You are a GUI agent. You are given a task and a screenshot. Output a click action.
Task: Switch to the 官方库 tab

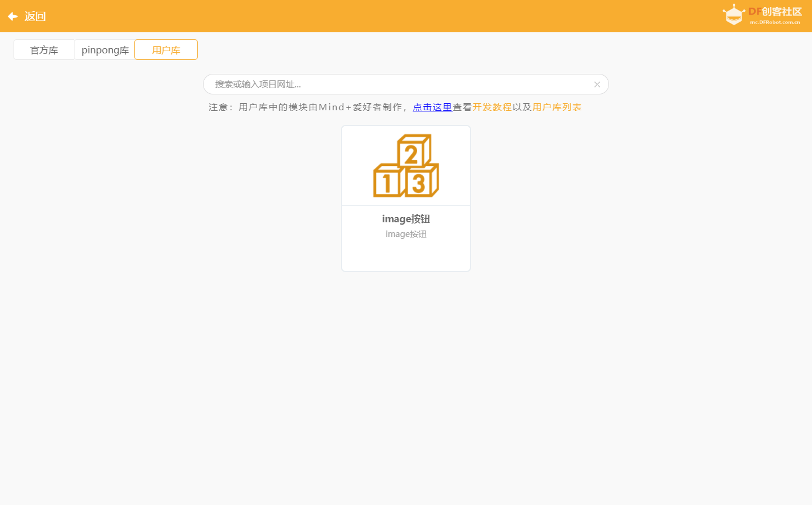pyautogui.click(x=44, y=50)
